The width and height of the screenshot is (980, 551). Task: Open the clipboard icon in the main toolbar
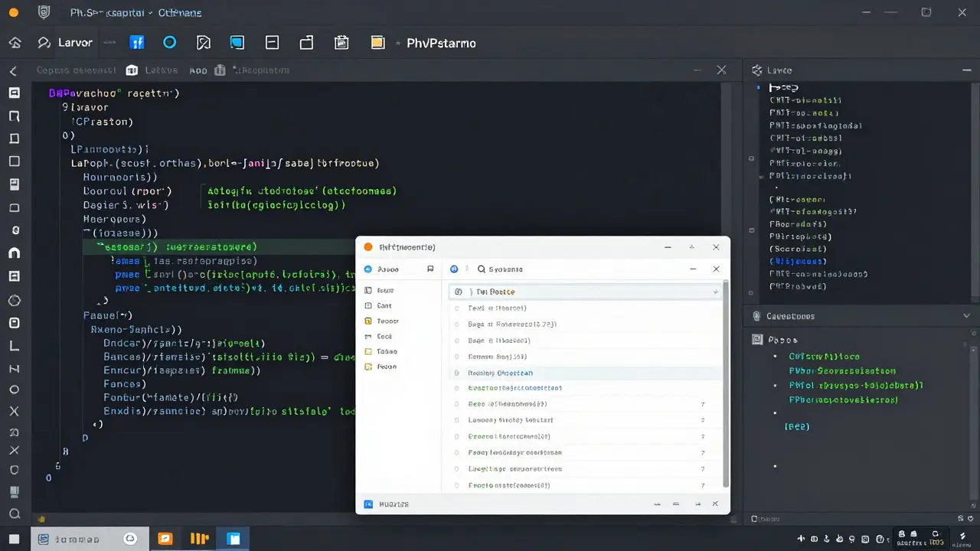(x=341, y=43)
